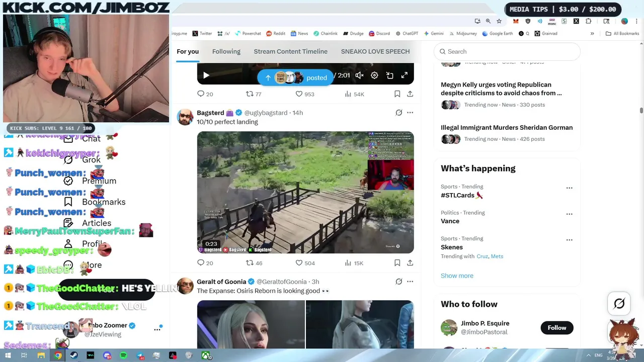This screenshot has height=362, width=644.
Task: View analytics showing 54K views
Action: pyautogui.click(x=354, y=94)
